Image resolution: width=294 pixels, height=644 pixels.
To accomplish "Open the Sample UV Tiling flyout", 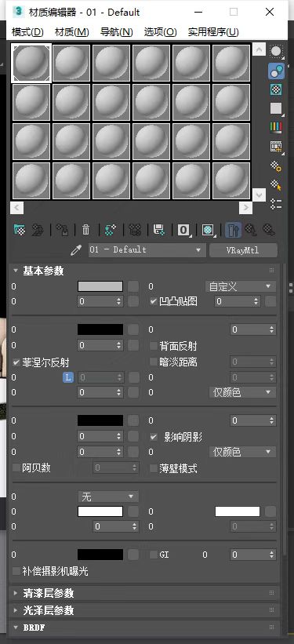I will (x=276, y=108).
